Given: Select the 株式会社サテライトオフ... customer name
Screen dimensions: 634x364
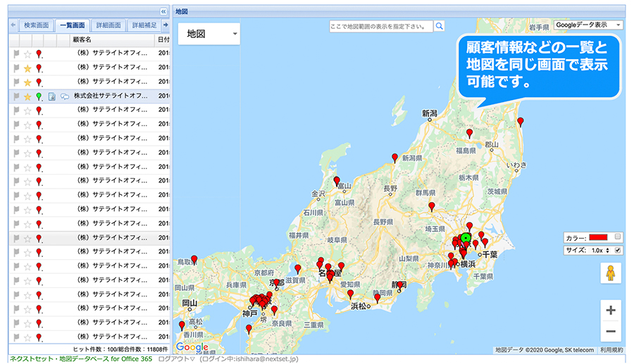Looking at the screenshot, I should tap(111, 96).
